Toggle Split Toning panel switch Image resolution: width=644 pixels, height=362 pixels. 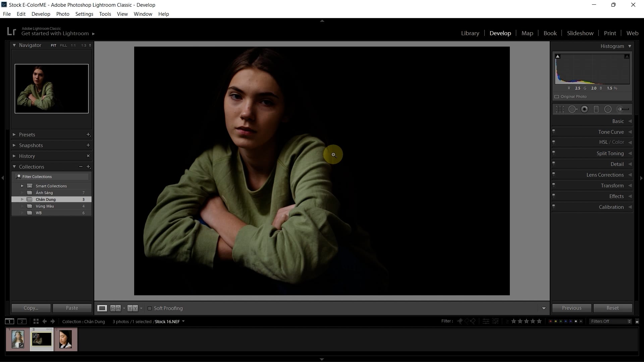pyautogui.click(x=553, y=153)
